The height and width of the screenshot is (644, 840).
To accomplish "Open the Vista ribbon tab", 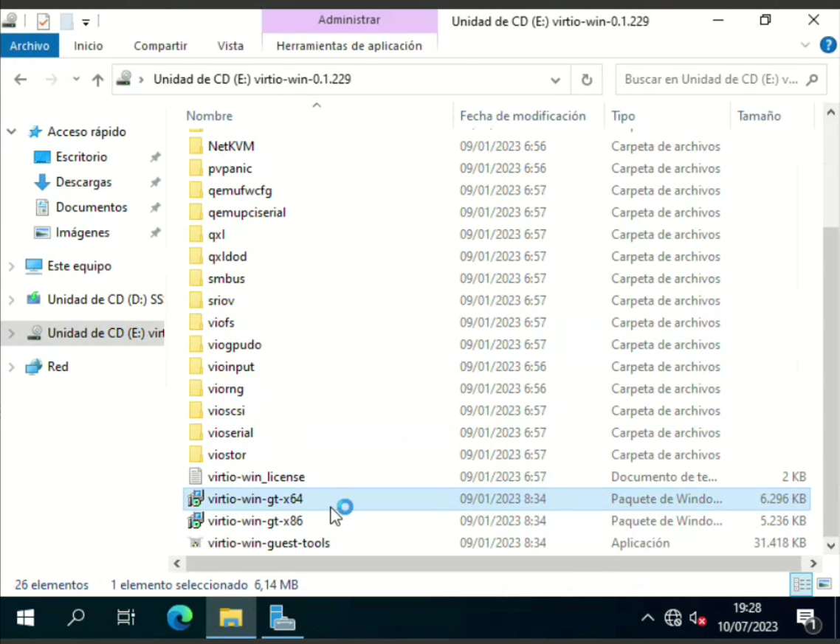I will (230, 46).
